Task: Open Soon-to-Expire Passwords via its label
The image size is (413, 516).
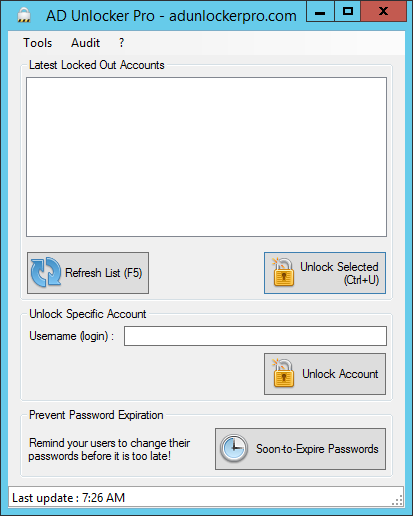Action: [x=317, y=449]
